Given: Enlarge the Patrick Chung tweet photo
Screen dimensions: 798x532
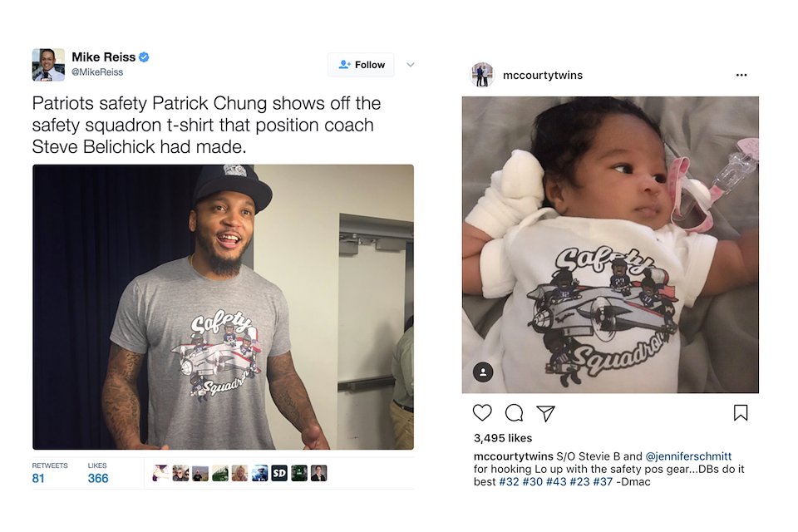Looking at the screenshot, I should point(223,307).
